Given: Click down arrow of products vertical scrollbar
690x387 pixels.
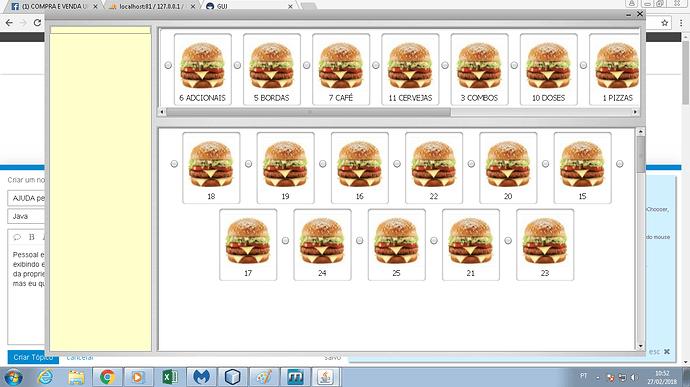Looking at the screenshot, I should coord(641,346).
